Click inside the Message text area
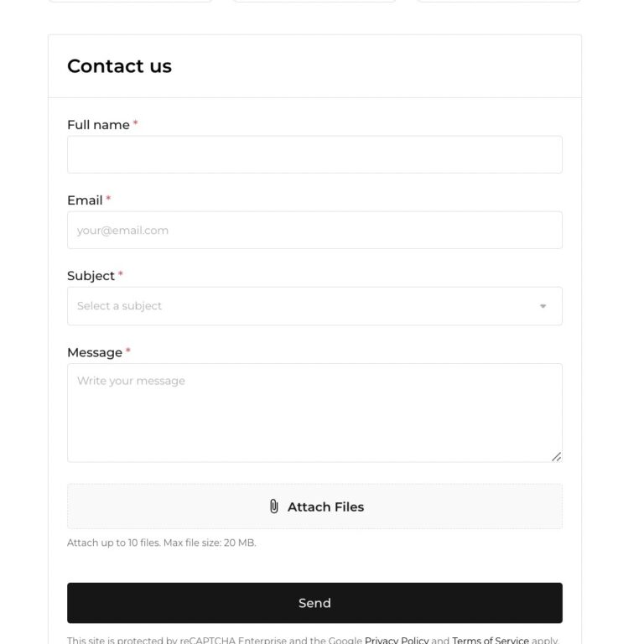The height and width of the screenshot is (644, 644). click(314, 413)
